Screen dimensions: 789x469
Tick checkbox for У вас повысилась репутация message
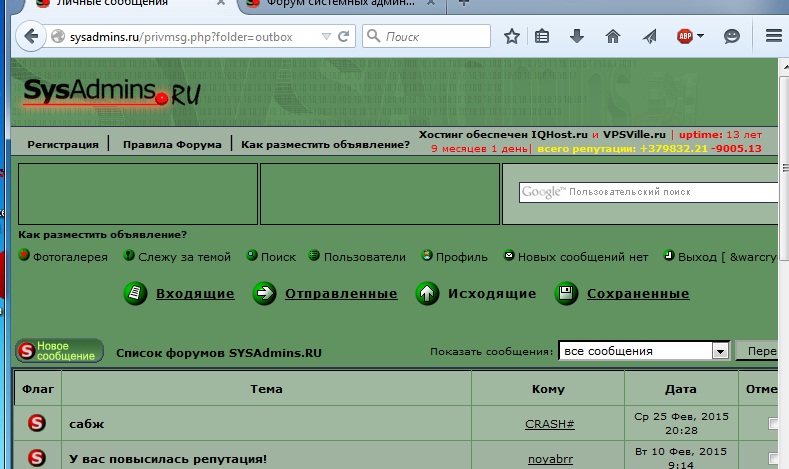[x=774, y=458]
